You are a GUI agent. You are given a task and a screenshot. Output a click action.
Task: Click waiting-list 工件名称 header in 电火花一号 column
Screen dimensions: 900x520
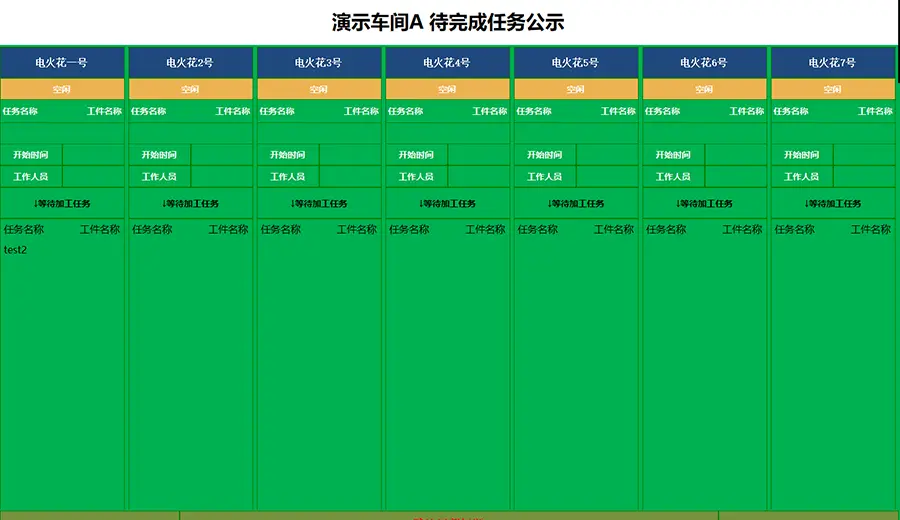click(x=100, y=230)
